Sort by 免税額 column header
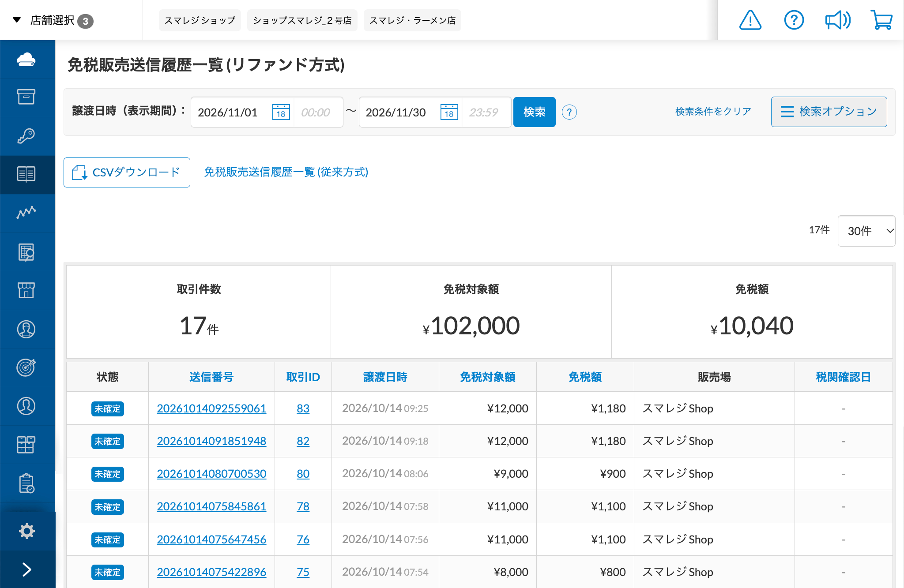 pyautogui.click(x=585, y=377)
